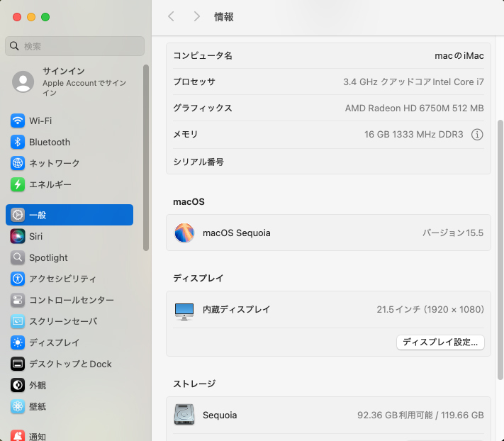
Task: Select the ディスプレイ sun icon in sidebar
Action: point(18,342)
